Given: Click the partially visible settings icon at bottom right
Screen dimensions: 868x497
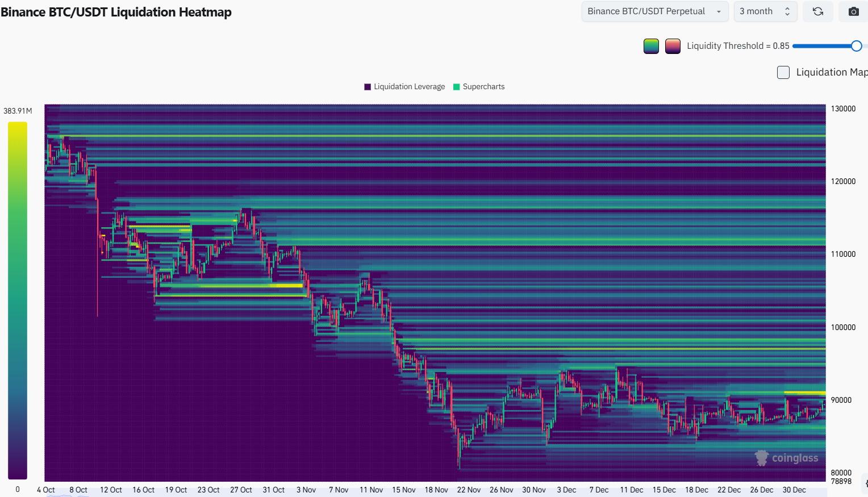Looking at the screenshot, I should [865, 483].
